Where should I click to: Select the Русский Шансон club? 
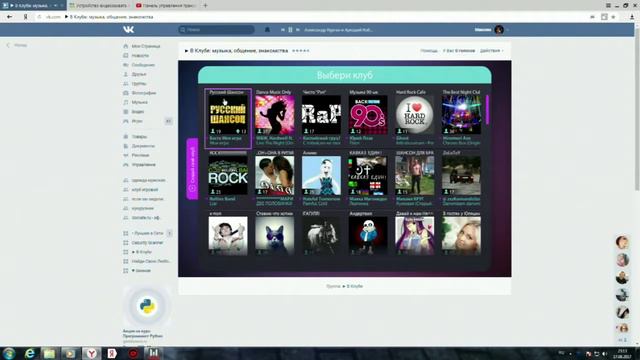click(x=228, y=118)
